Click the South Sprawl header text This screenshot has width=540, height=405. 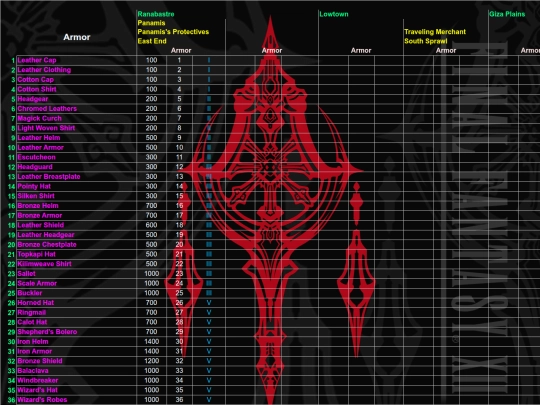pyautogui.click(x=426, y=41)
